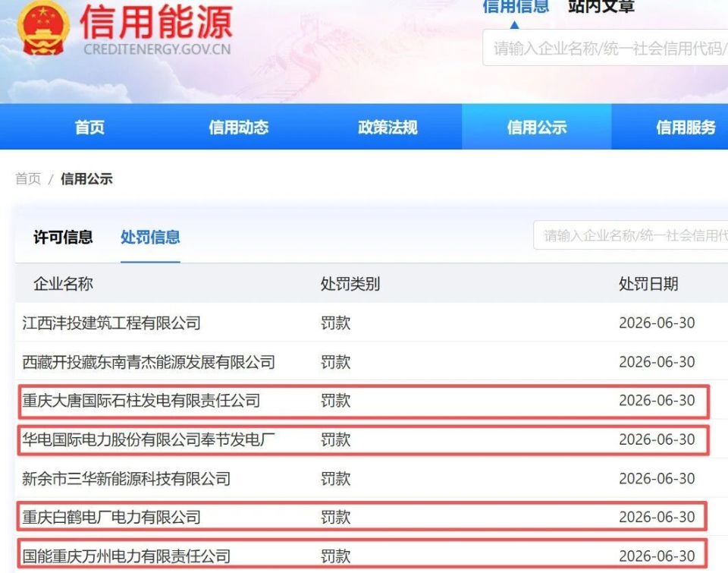This screenshot has width=728, height=573.
Task: Switch to the 处罚信息 tab
Action: [x=150, y=237]
